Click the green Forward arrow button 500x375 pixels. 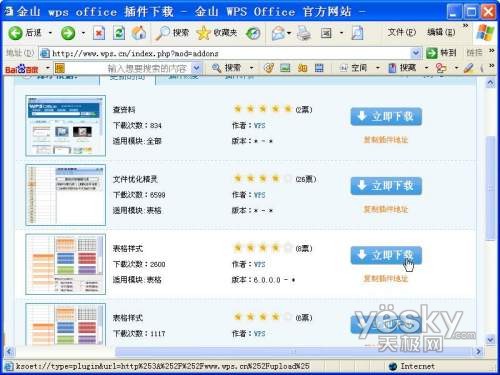(x=68, y=33)
